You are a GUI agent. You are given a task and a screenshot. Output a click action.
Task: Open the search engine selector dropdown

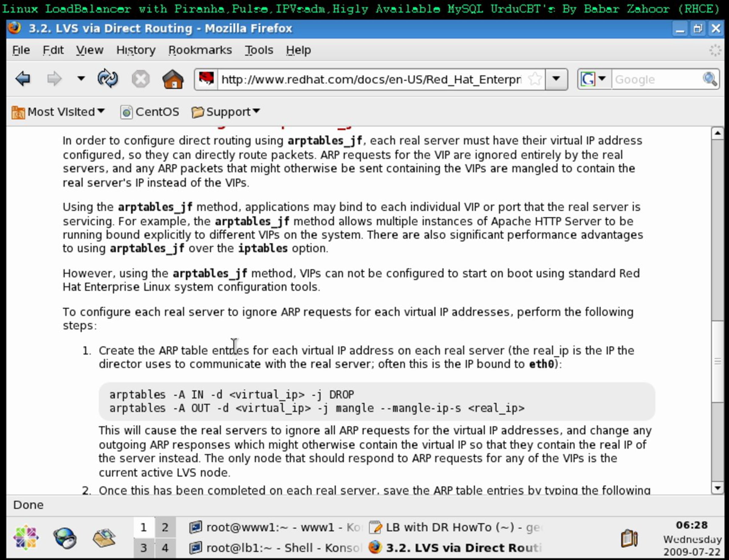click(595, 79)
